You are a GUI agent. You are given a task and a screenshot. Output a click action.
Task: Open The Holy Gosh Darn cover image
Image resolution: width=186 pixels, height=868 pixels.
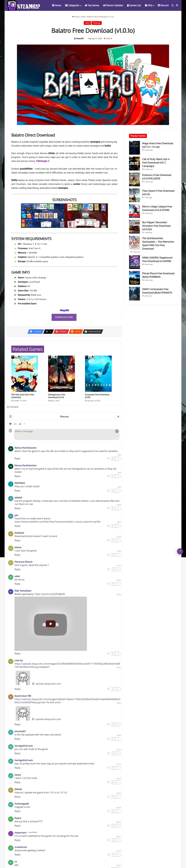click(x=25, y=373)
